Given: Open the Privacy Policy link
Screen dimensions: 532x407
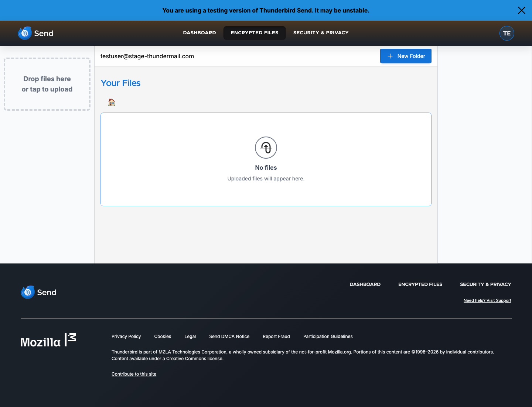Looking at the screenshot, I should click(x=126, y=337).
